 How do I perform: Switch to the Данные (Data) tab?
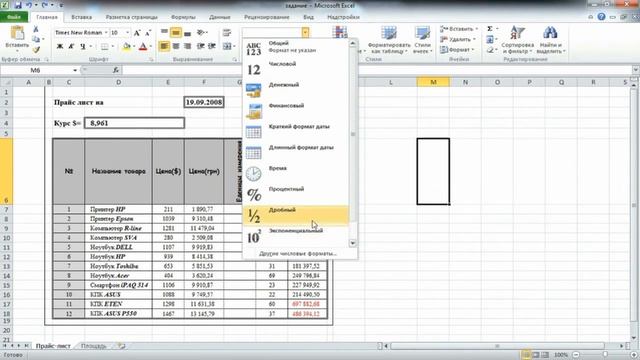point(220,17)
